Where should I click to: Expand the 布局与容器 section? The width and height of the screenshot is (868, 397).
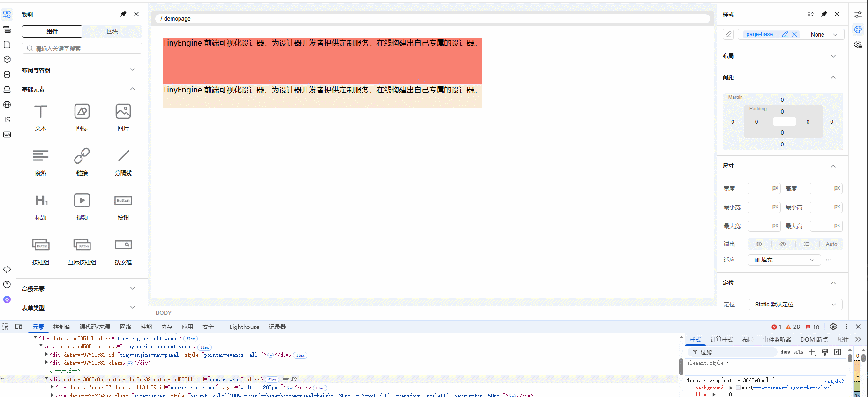pyautogui.click(x=78, y=70)
